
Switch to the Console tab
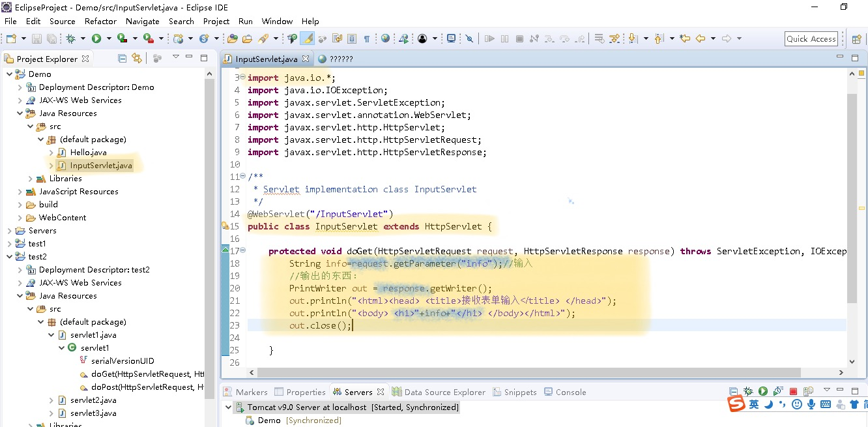(x=564, y=392)
